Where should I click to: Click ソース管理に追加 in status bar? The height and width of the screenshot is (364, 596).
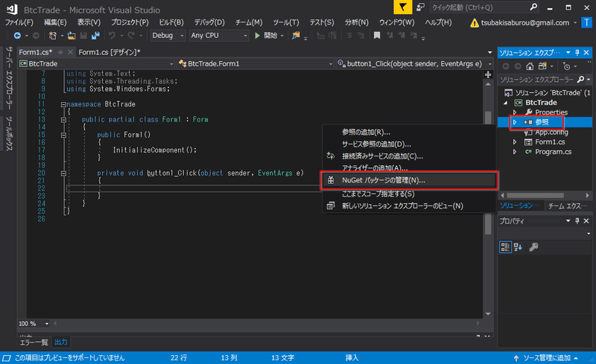pos(547,358)
